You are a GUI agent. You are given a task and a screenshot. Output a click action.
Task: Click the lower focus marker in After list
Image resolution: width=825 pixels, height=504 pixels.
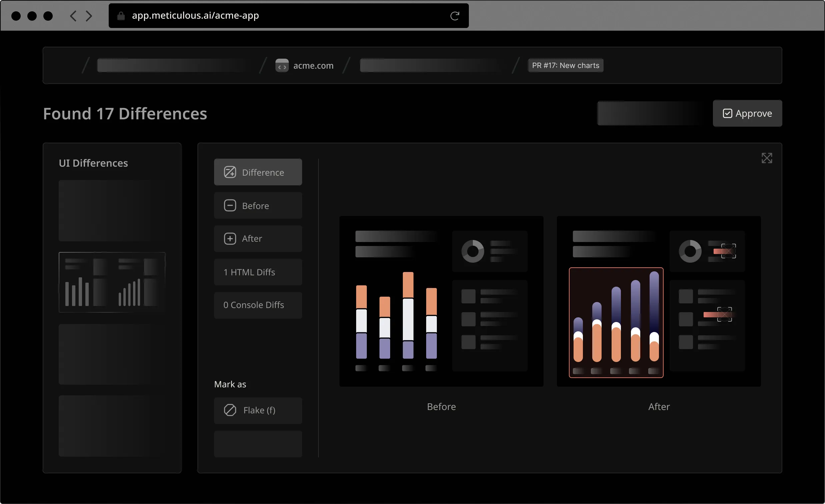pyautogui.click(x=724, y=314)
